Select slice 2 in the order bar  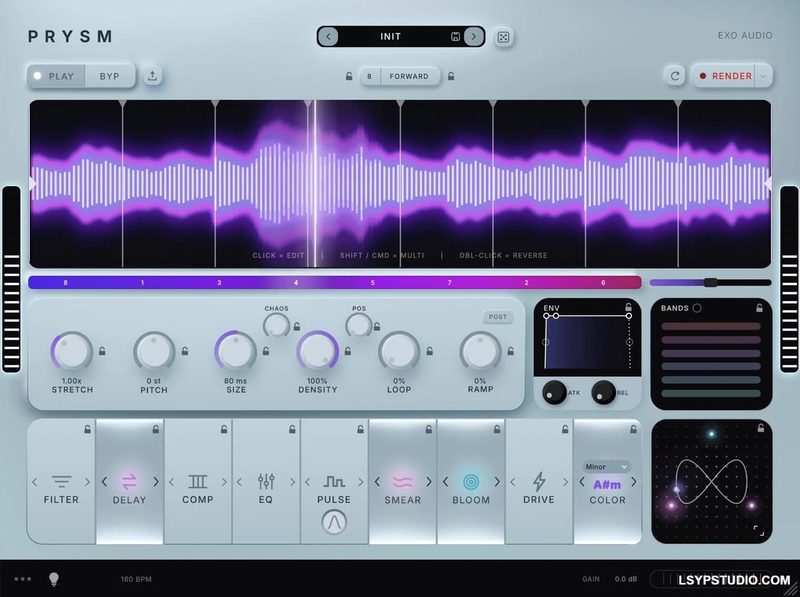coord(527,283)
